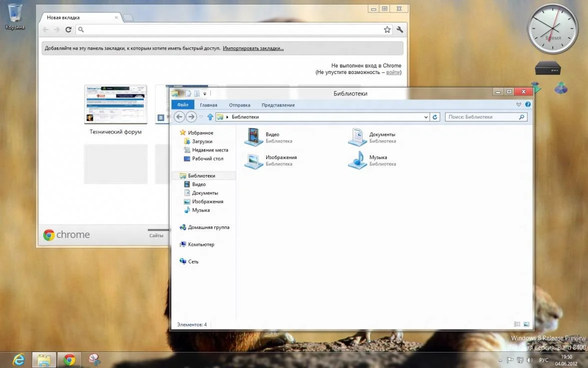Expand the breadcrumb arrow before Библиотеки
Viewport: 588px width, 368px height.
click(227, 117)
